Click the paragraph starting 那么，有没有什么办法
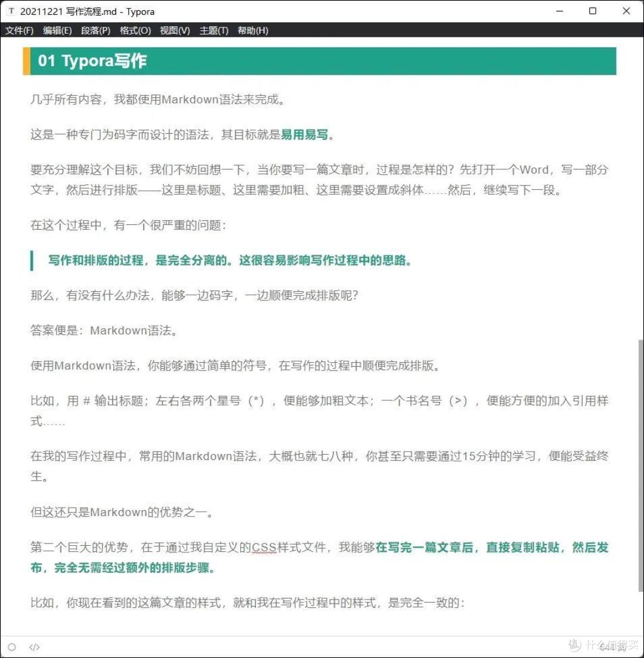 [194, 295]
